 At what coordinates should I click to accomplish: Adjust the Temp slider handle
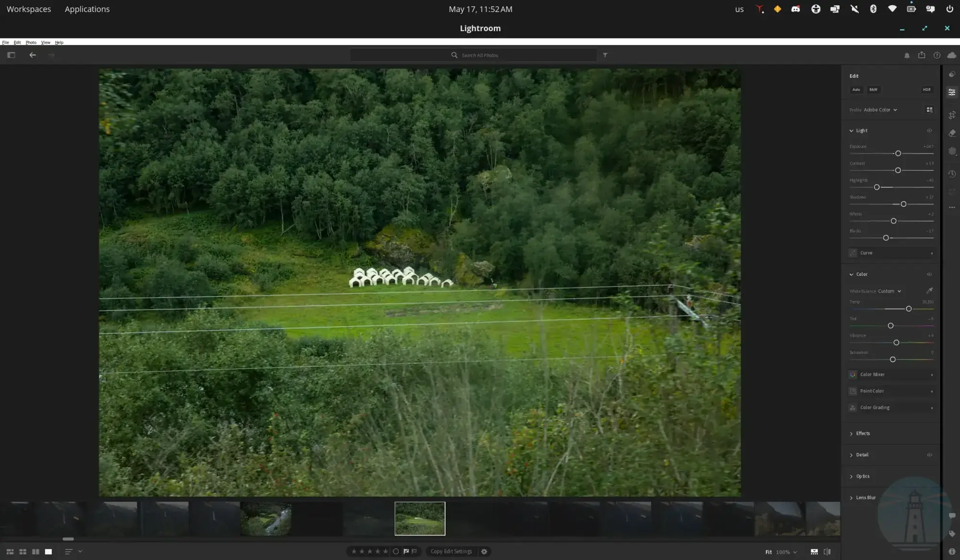pos(908,309)
